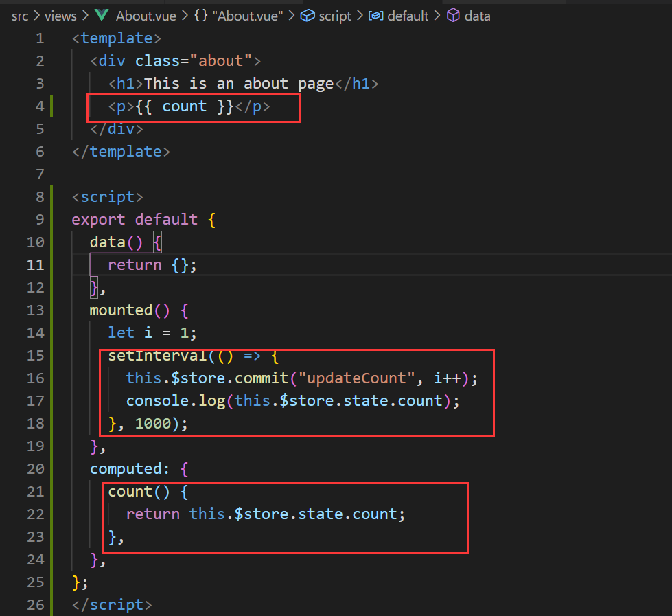This screenshot has width=672, height=616.
Task: Click the 'mounted()' hook name
Action: [x=130, y=310]
